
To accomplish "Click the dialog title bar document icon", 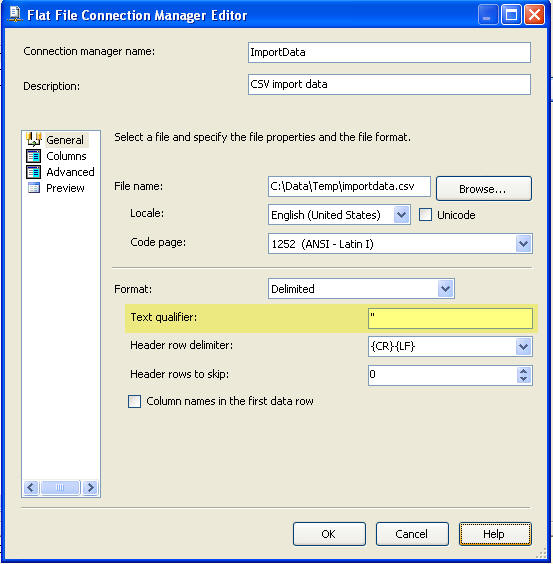I will tap(15, 14).
